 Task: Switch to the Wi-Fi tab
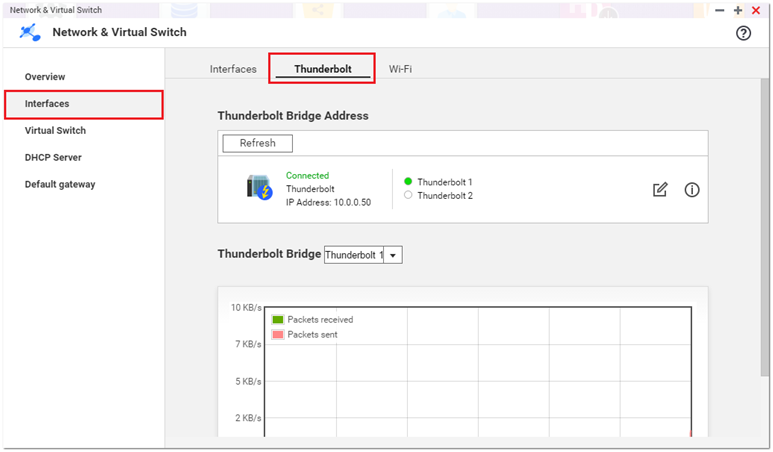click(400, 69)
